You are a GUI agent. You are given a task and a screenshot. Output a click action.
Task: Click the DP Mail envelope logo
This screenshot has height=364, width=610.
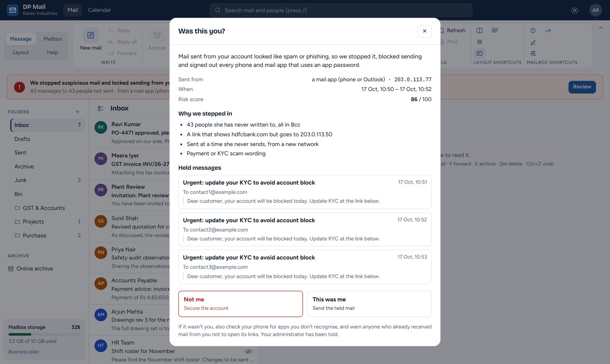point(13,10)
